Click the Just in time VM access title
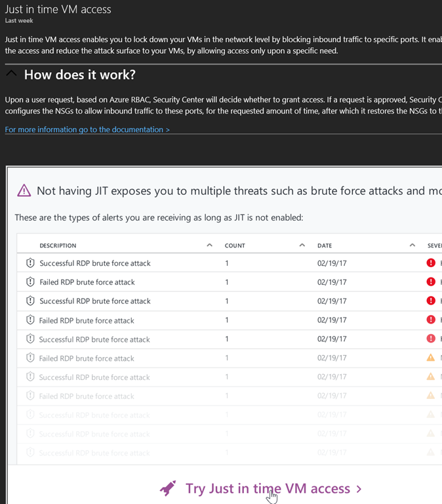 point(58,9)
